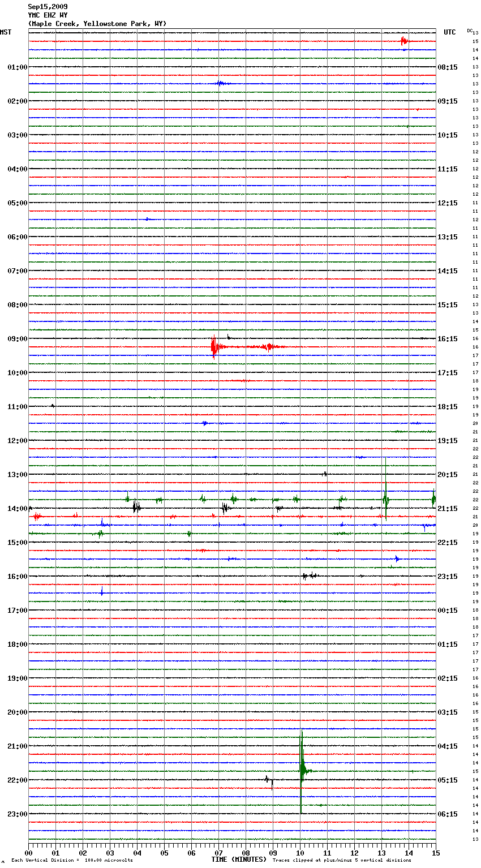Select the 01:00 MST time label
This screenshot has height=868, width=481.
(x=17, y=67)
